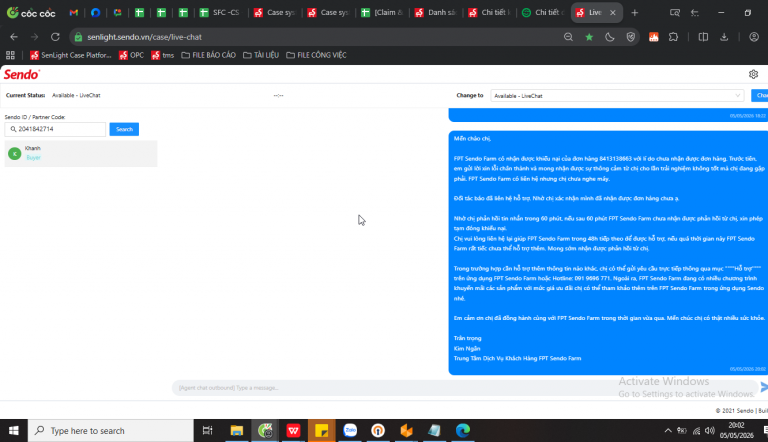Open the settings gear in Sendo header

[x=753, y=74]
